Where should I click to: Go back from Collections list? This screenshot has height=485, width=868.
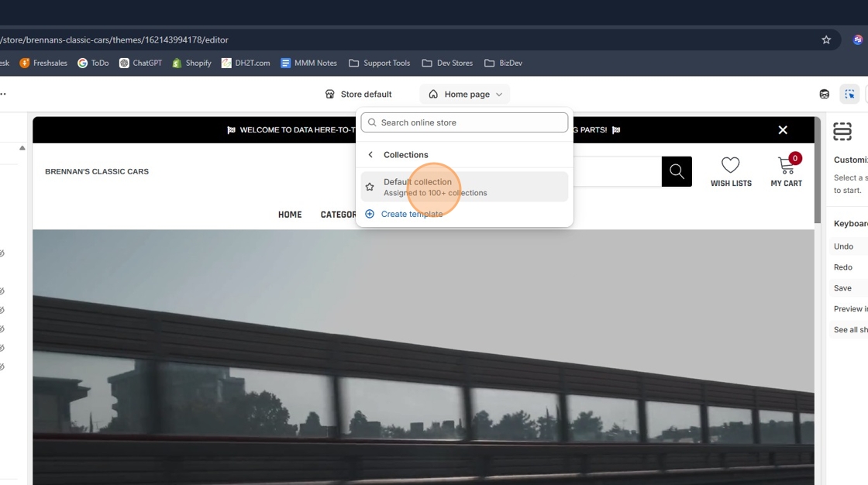pos(370,154)
